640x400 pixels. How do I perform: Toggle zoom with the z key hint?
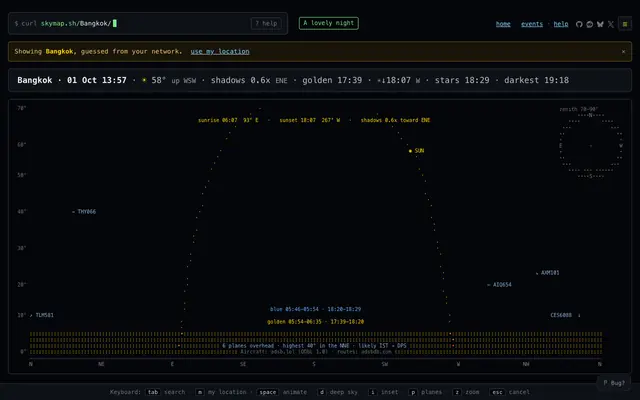466,392
